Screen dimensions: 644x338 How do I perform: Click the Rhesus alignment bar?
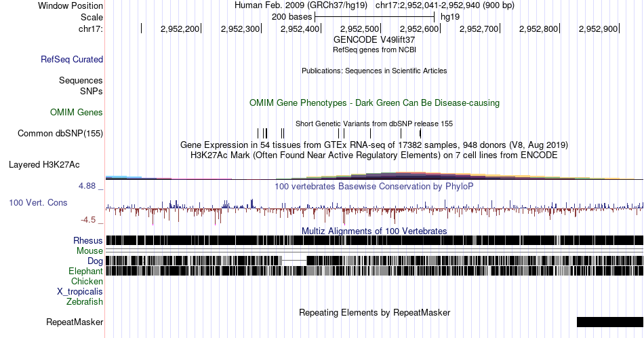(374, 240)
